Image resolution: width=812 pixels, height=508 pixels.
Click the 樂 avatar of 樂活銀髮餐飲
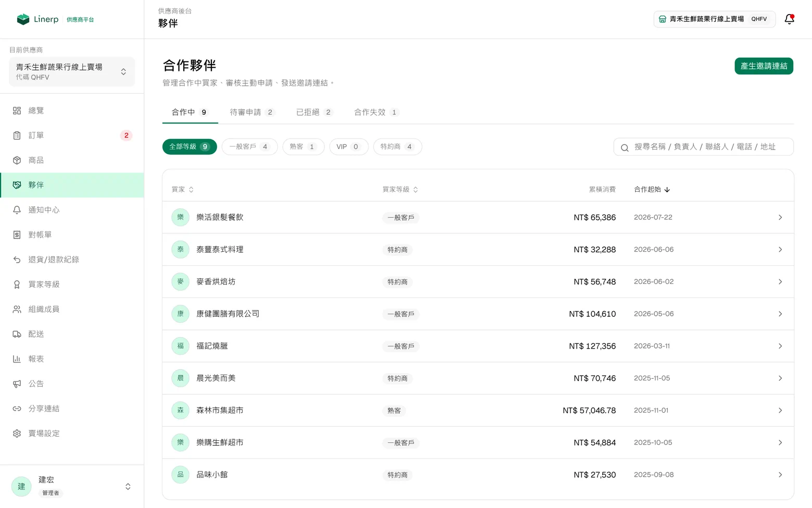click(x=181, y=217)
